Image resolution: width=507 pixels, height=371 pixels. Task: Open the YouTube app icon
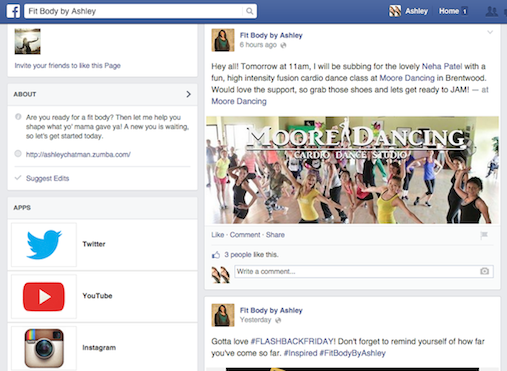click(44, 296)
